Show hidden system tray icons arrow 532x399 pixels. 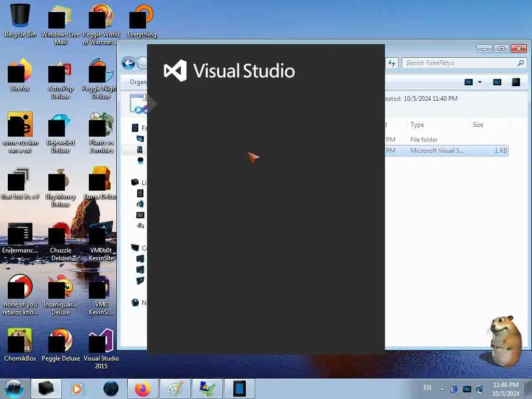(442, 389)
